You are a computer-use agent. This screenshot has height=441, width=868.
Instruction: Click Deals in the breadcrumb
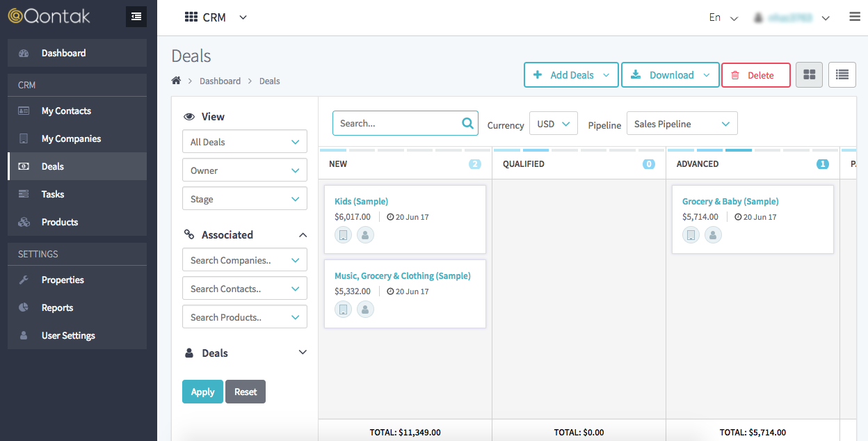coord(270,81)
